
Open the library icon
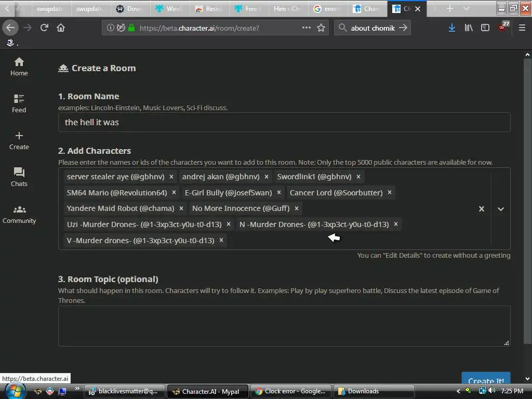pos(469,28)
